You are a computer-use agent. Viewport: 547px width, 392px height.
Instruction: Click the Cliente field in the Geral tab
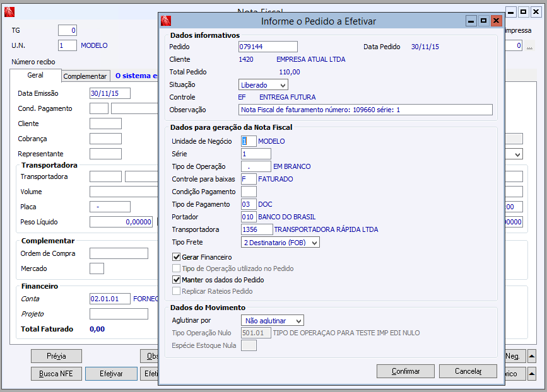[x=106, y=124]
